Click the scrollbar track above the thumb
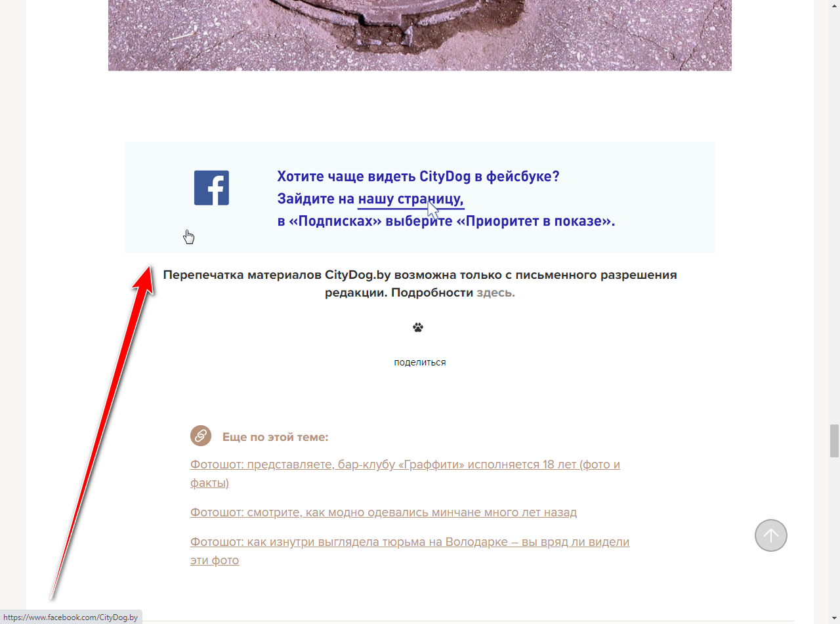 pyautogui.click(x=834, y=210)
